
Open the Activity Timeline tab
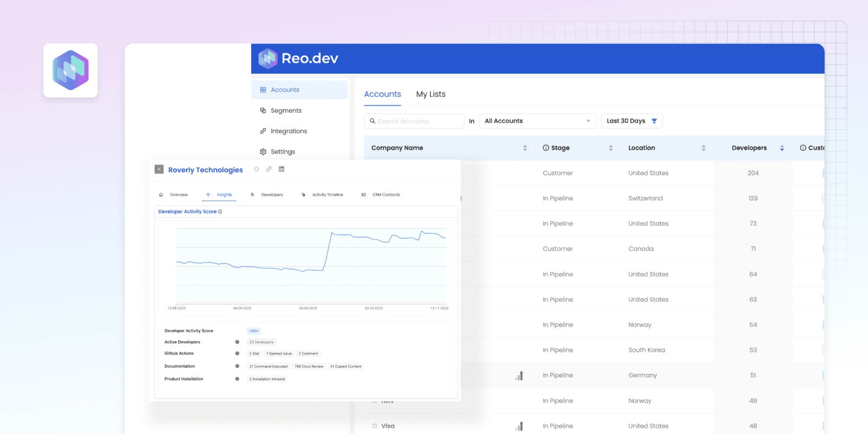pyautogui.click(x=322, y=195)
